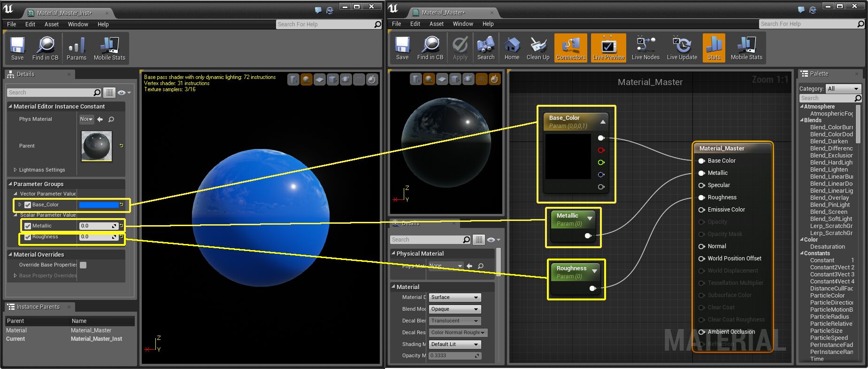This screenshot has width=868, height=369.
Task: Click Live Update toolbar icon
Action: (x=682, y=48)
